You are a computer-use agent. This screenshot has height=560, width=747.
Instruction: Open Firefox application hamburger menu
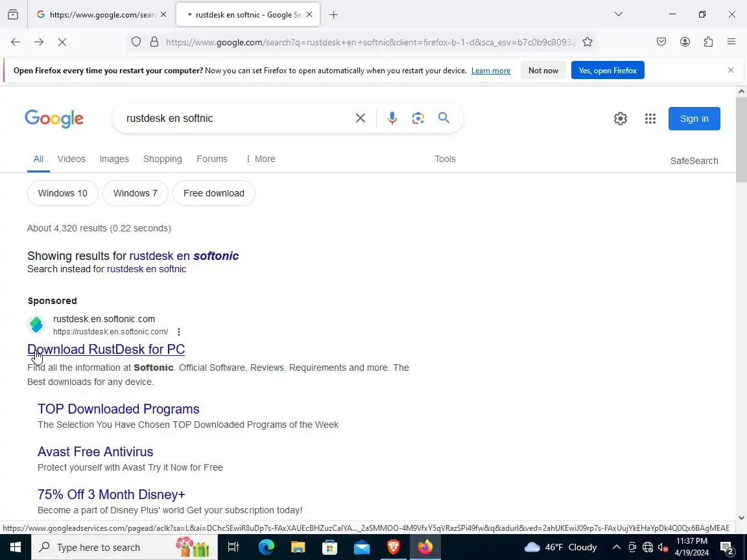click(731, 42)
